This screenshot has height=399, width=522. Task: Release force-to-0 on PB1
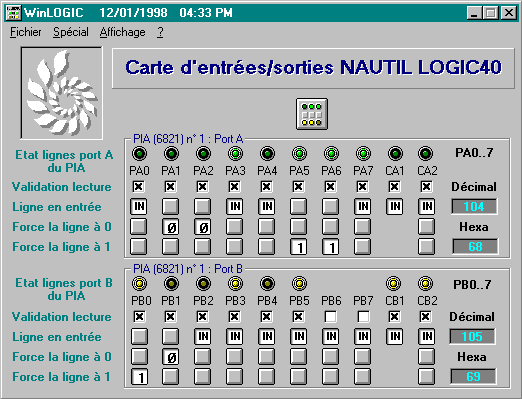(170, 357)
